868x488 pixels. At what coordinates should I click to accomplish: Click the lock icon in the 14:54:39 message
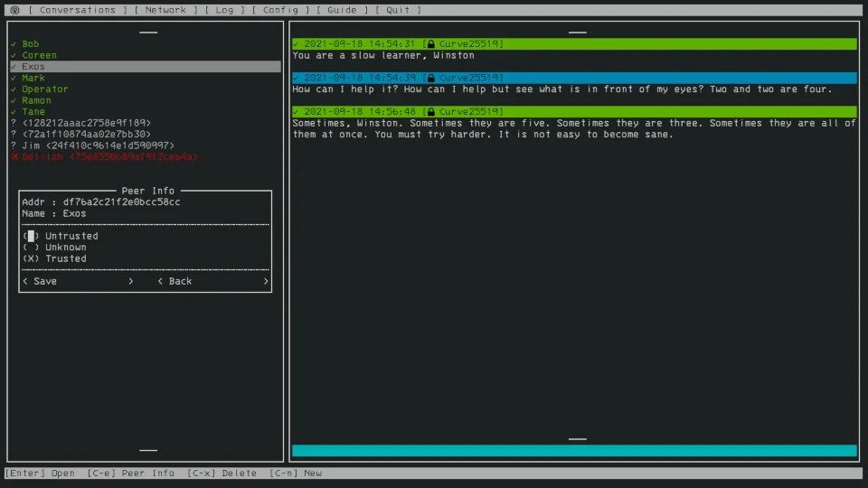point(431,78)
